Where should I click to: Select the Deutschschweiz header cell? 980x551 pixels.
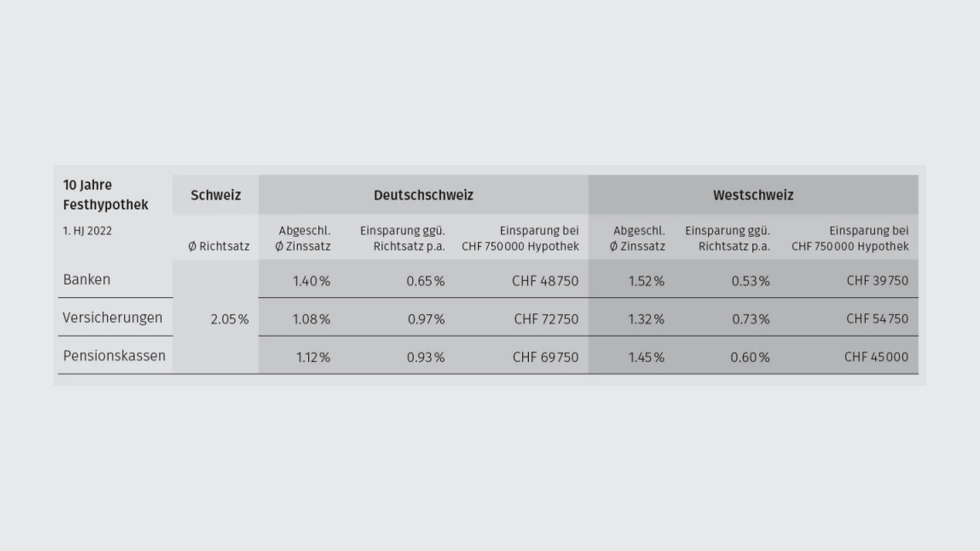pyautogui.click(x=424, y=195)
